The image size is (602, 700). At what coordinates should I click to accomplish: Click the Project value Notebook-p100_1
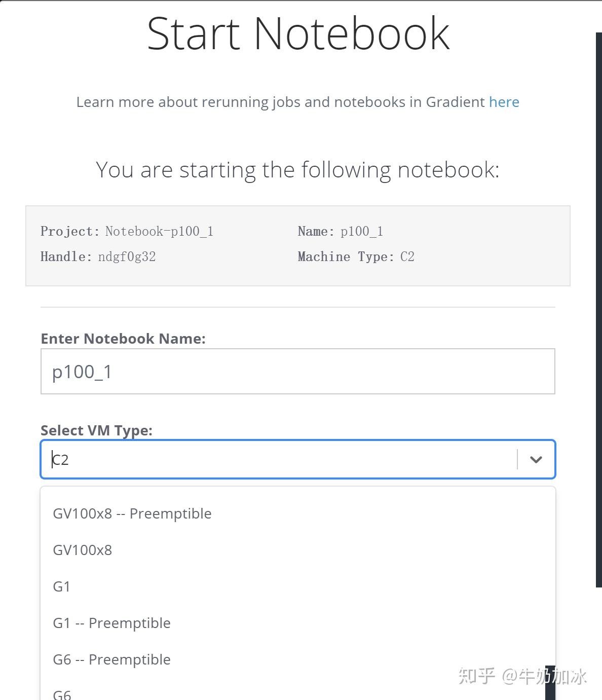pyautogui.click(x=159, y=231)
